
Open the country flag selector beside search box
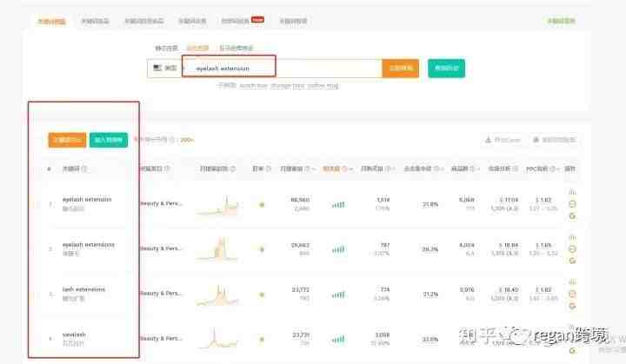(x=165, y=69)
